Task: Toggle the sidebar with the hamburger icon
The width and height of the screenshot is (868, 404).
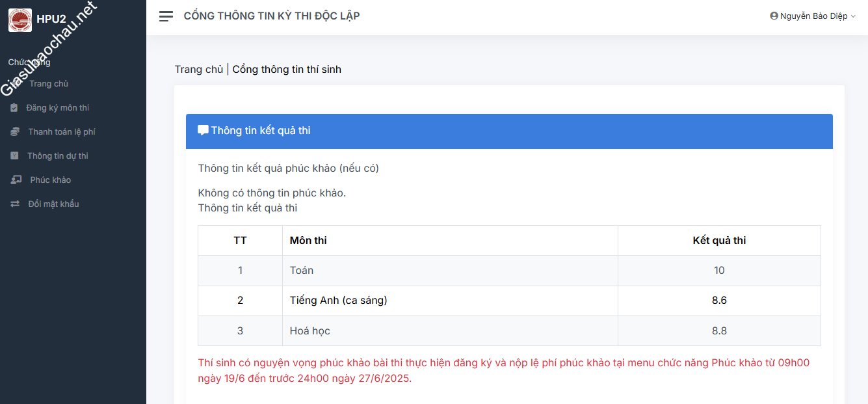Action: click(x=166, y=16)
